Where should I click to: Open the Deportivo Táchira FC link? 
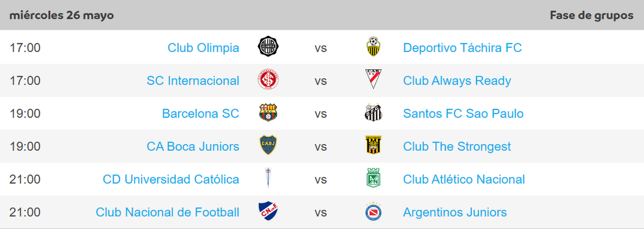[x=462, y=48]
